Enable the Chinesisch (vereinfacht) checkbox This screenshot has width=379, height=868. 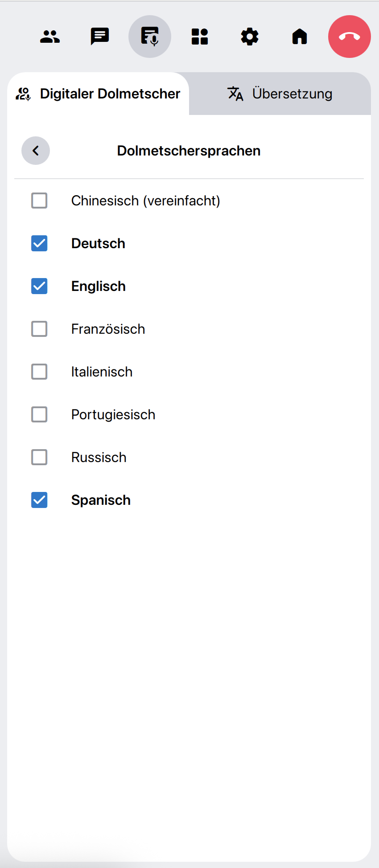39,201
